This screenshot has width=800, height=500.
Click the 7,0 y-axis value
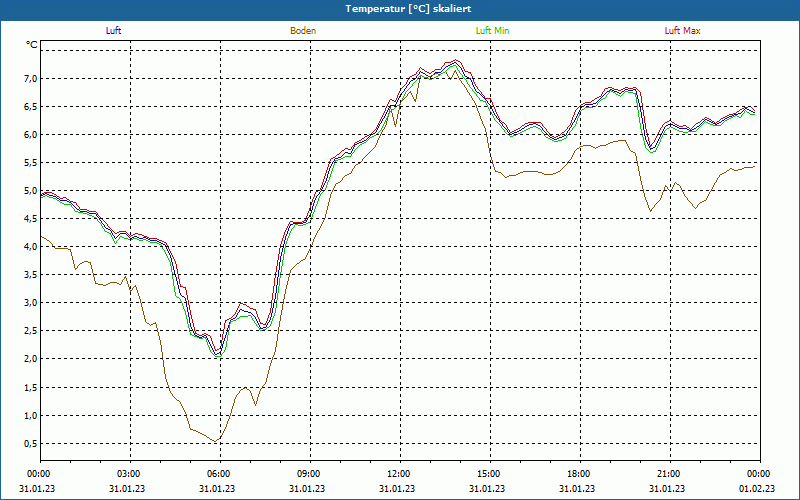pos(31,79)
